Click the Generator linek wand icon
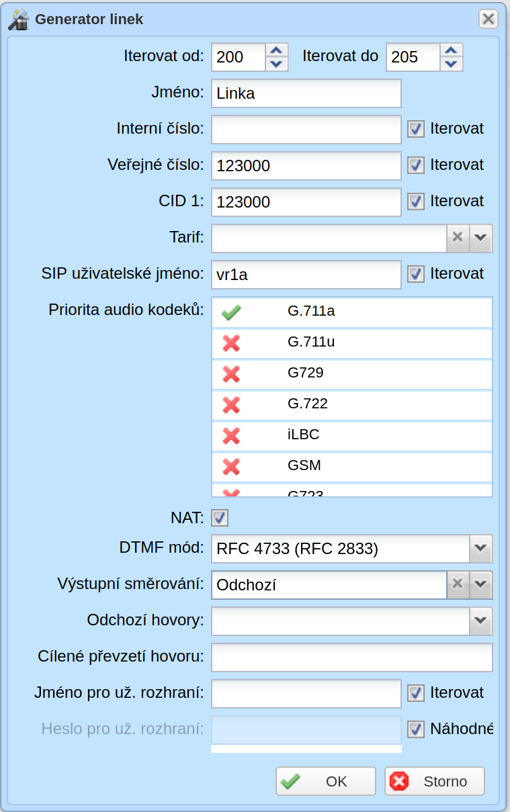Viewport: 510px width, 812px height. tap(17, 19)
